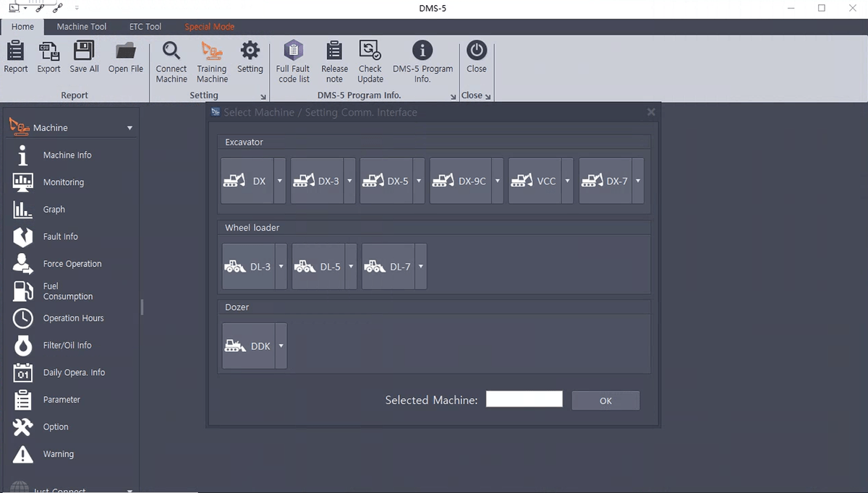Select the Fuel Consumption sidebar entry
Image resolution: width=868 pixels, height=493 pixels.
(x=67, y=291)
